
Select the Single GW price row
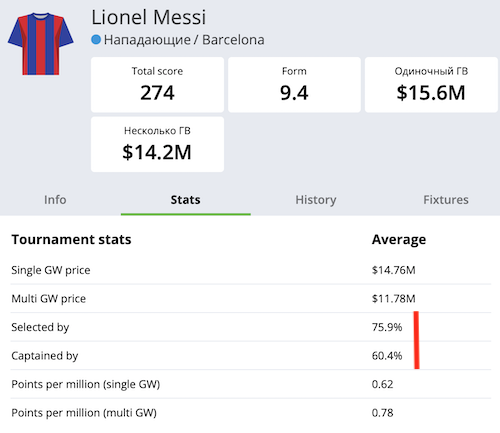(251, 270)
